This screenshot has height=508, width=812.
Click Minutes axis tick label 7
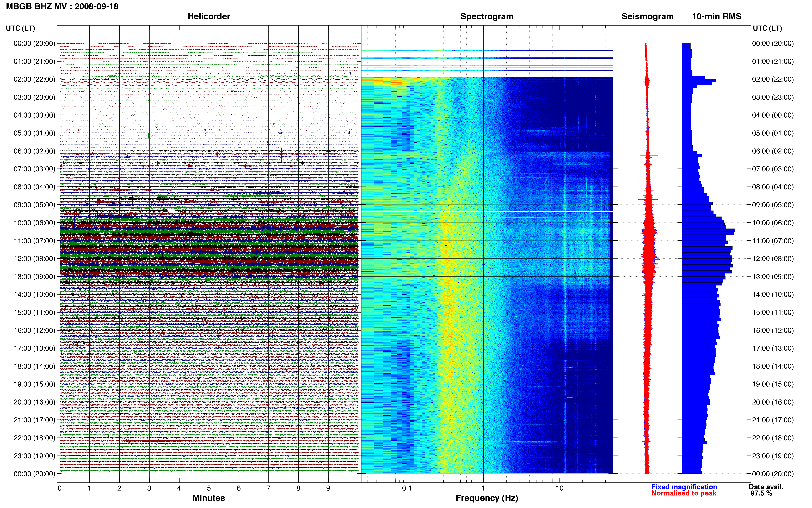(x=269, y=488)
